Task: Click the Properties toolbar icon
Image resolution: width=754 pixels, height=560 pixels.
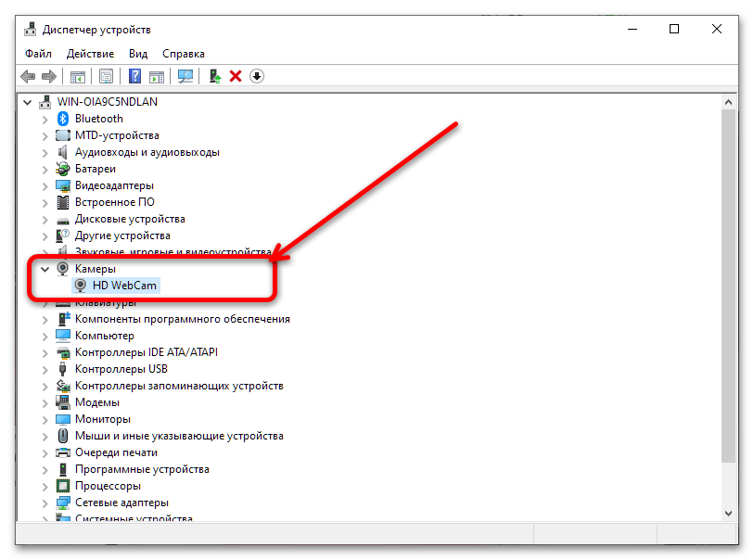Action: (107, 76)
